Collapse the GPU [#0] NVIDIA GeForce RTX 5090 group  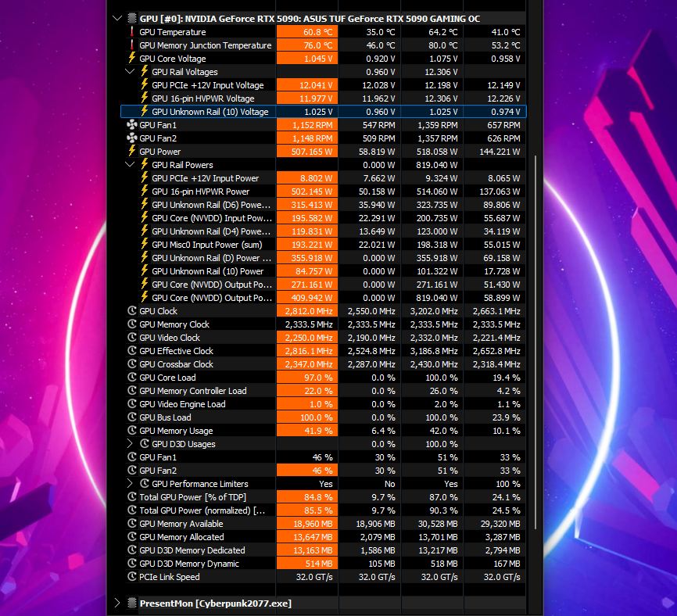117,19
